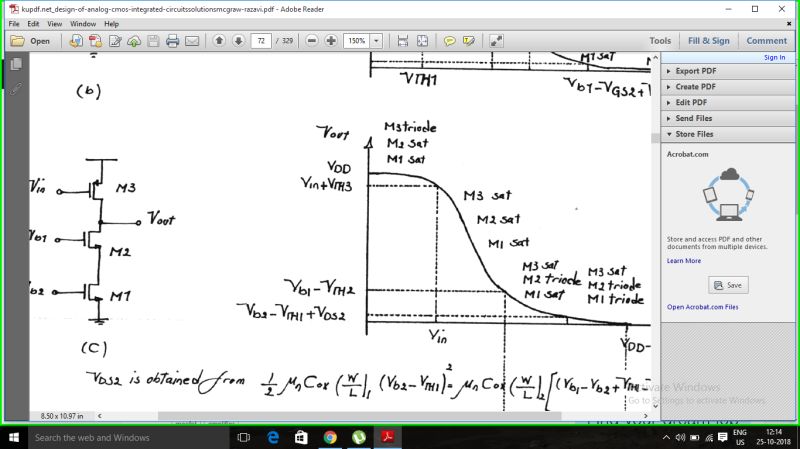Open the Action Center notification icon
Image resolution: width=800 pixels, height=449 pixels.
point(722,437)
